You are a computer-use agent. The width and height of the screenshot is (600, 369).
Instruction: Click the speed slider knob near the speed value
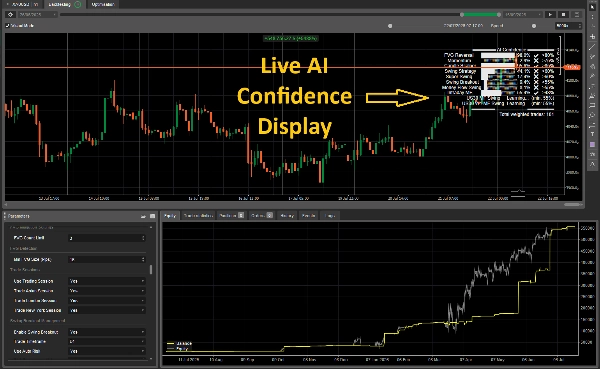coord(534,26)
